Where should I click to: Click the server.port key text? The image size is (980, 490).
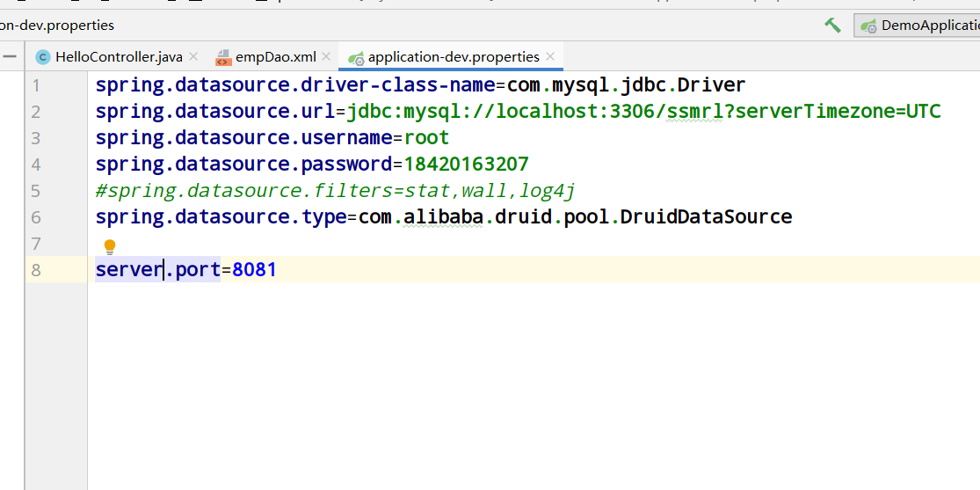click(x=158, y=270)
